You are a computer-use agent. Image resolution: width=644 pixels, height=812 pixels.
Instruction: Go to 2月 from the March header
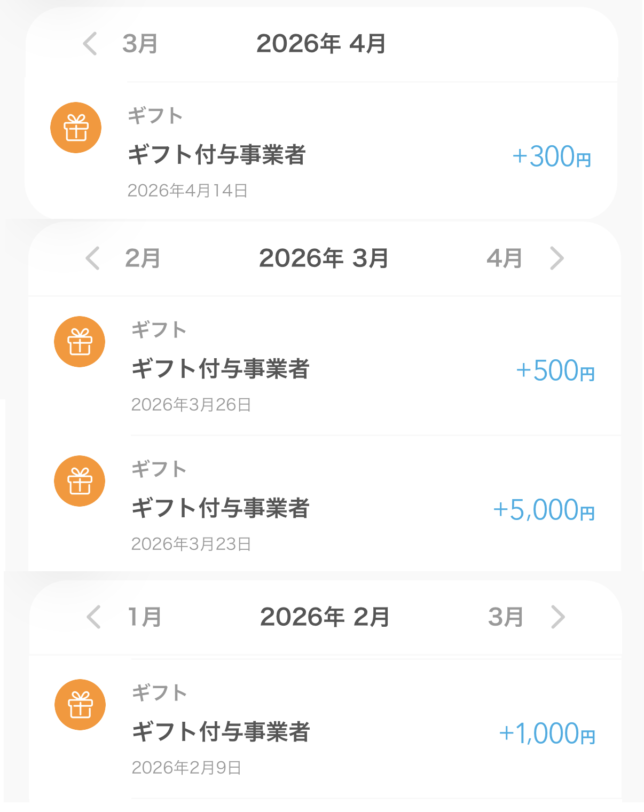coord(143,258)
